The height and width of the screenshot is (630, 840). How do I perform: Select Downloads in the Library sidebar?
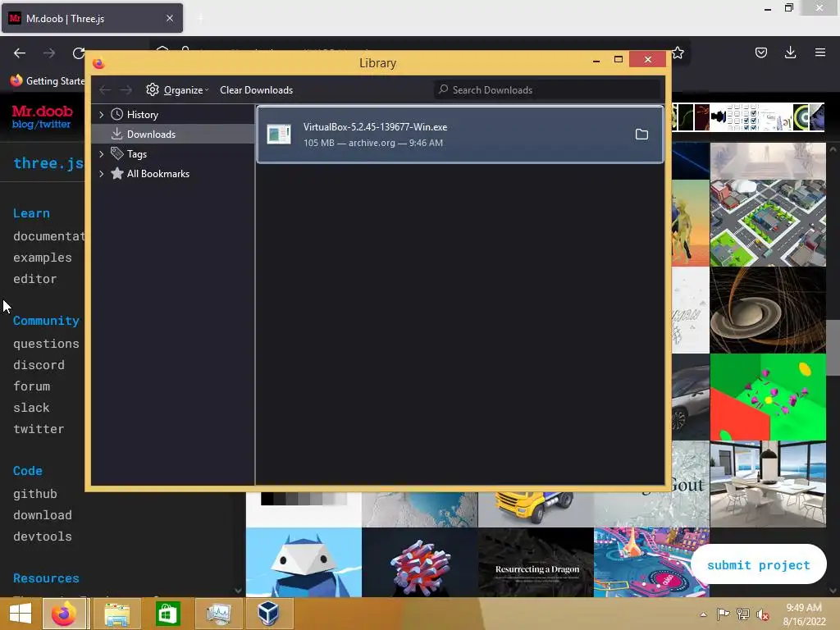172,135
